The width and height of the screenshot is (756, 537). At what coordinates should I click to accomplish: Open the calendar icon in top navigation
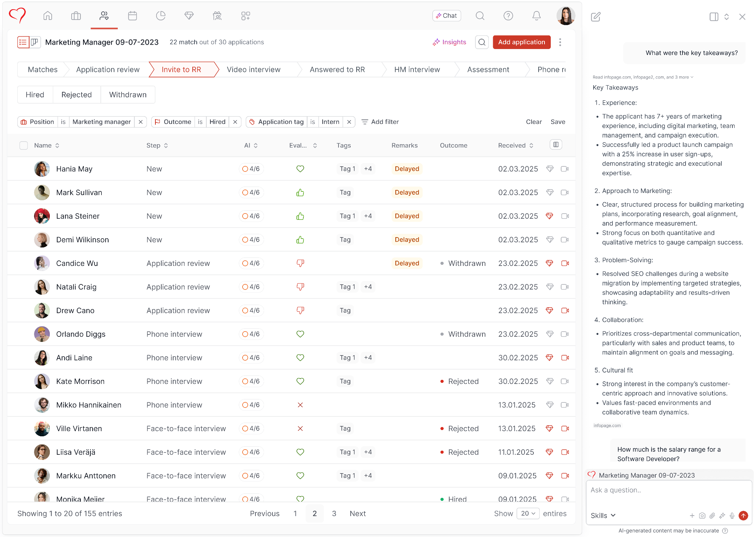133,16
